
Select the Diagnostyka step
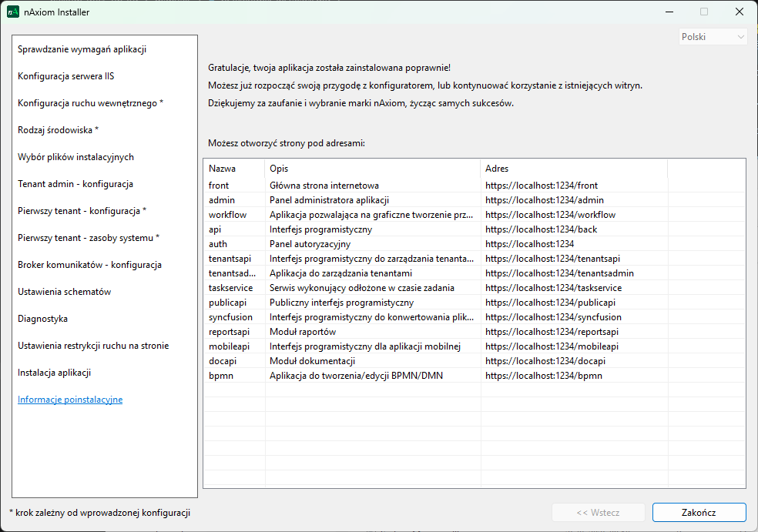click(x=42, y=319)
